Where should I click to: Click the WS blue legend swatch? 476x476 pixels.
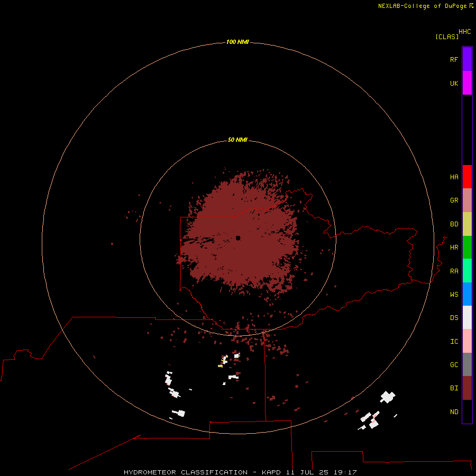coord(467,294)
